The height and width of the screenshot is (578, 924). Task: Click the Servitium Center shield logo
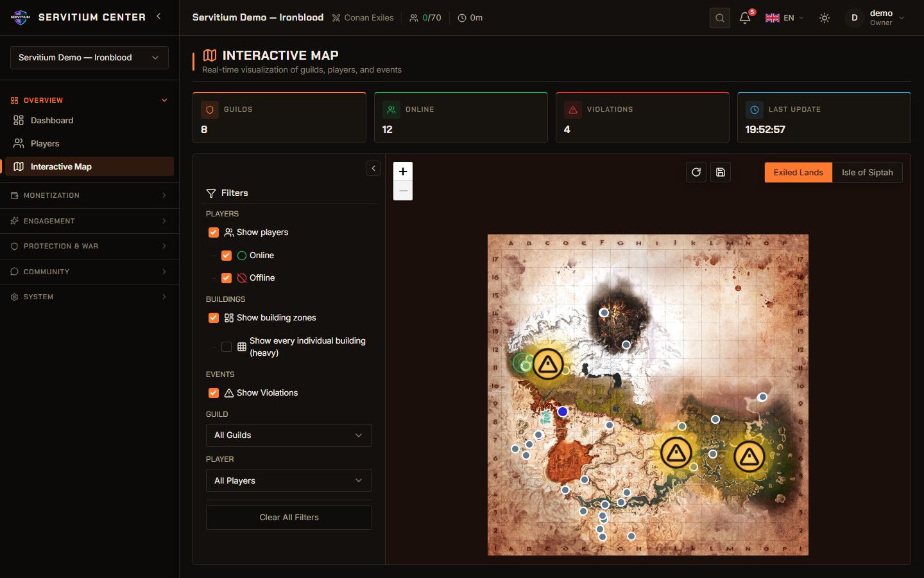[21, 17]
